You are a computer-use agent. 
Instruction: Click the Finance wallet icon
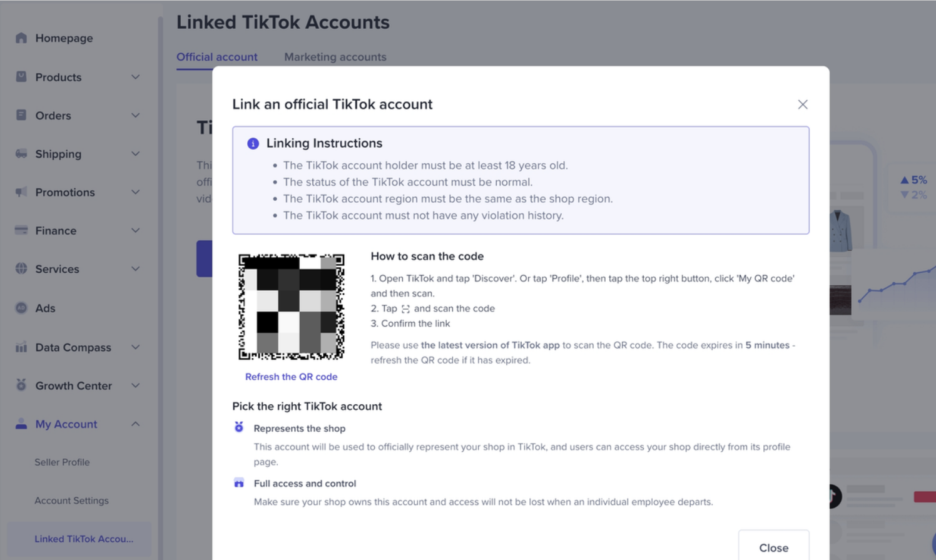[21, 230]
